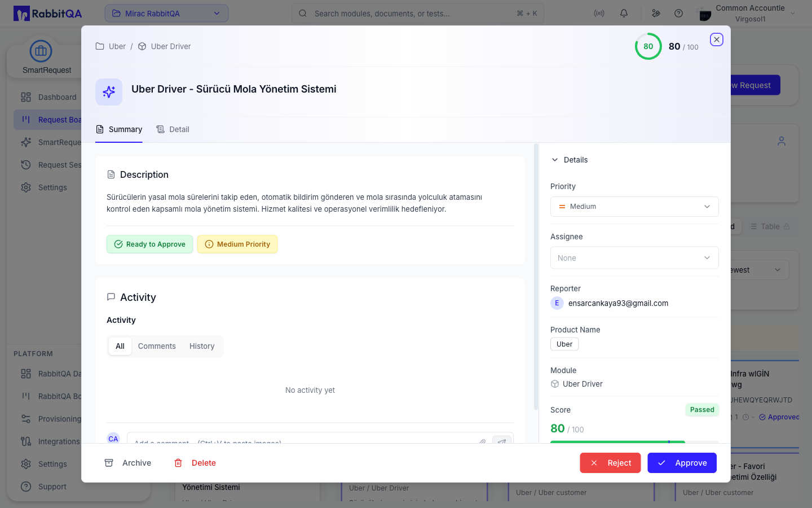Screen dimensions: 812x508
Task: Click the tools icon beside the help icon
Action: pos(656,14)
